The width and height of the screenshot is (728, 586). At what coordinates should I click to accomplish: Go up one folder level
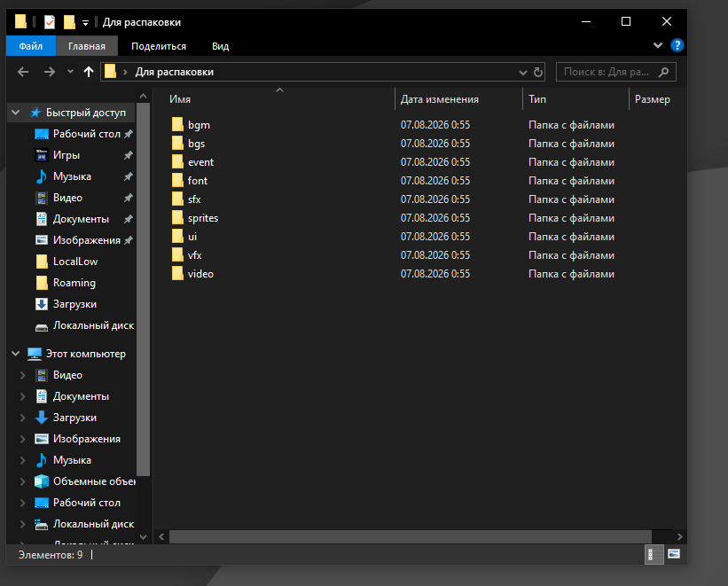pos(88,72)
